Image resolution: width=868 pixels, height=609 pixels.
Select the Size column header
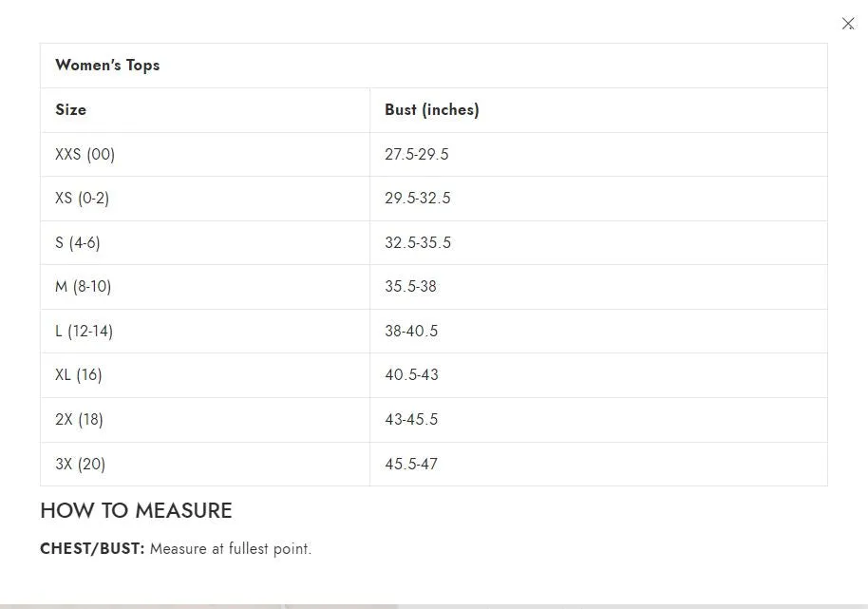tap(71, 110)
